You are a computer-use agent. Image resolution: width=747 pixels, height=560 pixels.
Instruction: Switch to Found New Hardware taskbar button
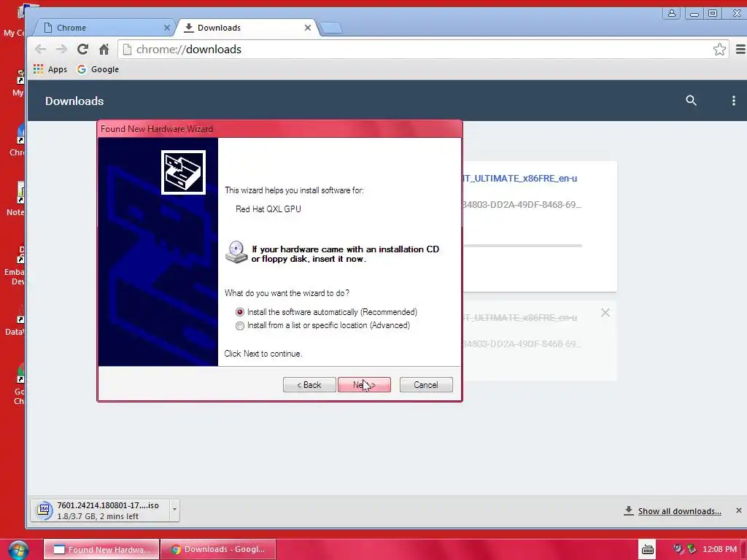(101, 549)
